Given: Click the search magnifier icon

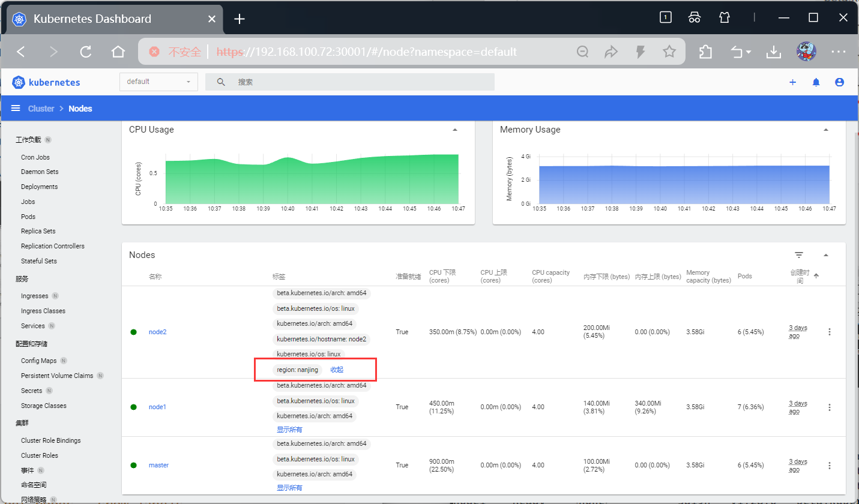Looking at the screenshot, I should click(221, 82).
